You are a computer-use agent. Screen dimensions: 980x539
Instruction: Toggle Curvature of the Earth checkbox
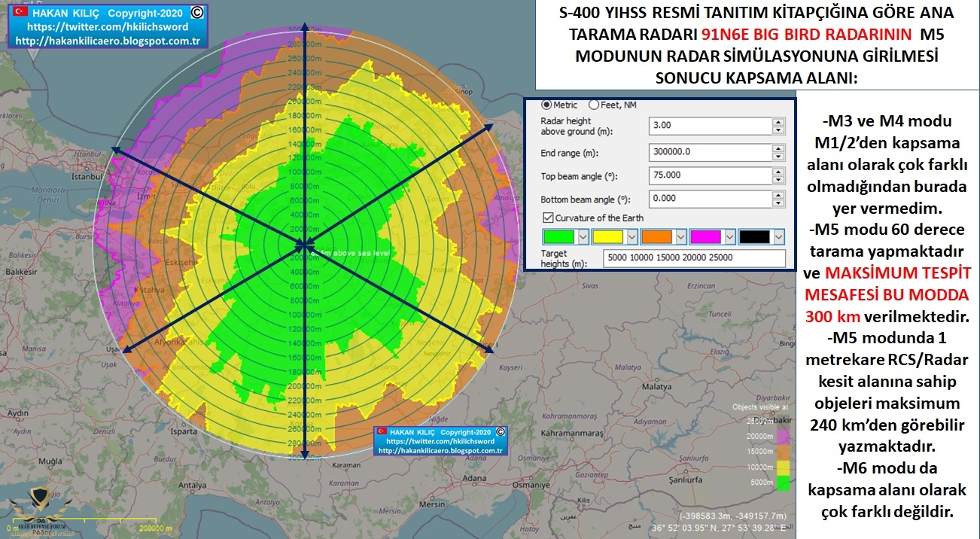547,218
